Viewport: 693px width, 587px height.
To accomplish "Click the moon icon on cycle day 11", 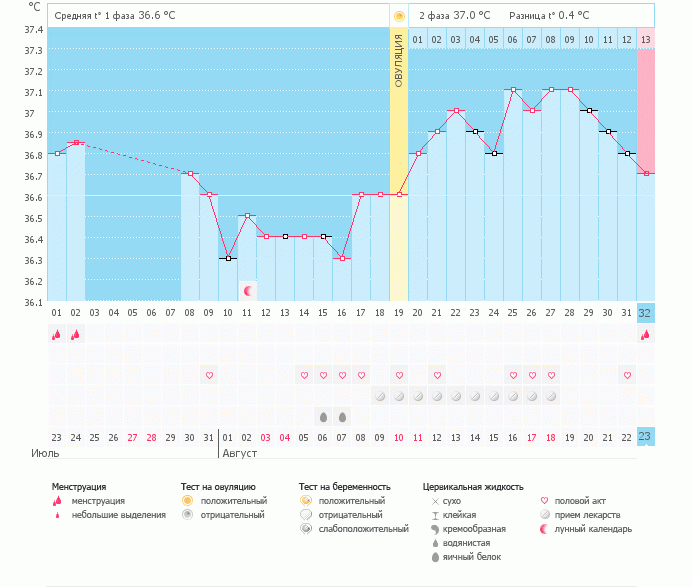I will [247, 290].
